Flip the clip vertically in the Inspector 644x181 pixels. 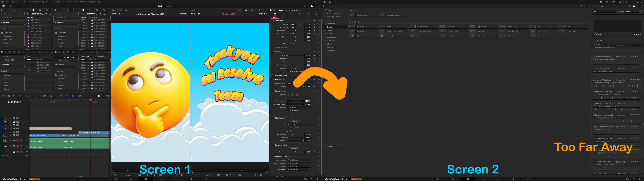coord(293,43)
